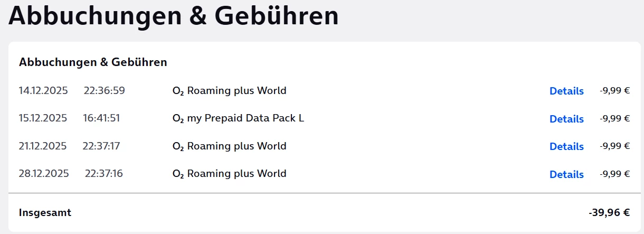Click the Abbuchungen & Gebühren card heading
Screen dimensions: 644x234
93,62
